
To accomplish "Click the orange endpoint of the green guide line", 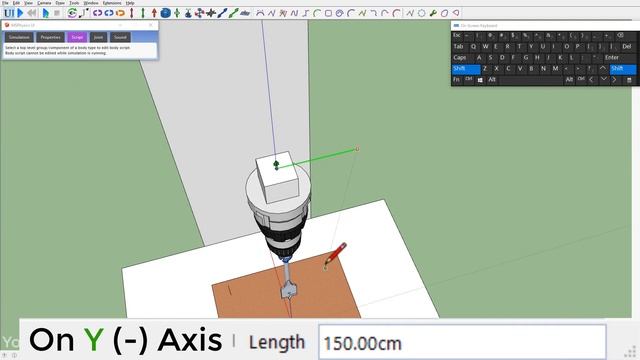I will point(357,149).
